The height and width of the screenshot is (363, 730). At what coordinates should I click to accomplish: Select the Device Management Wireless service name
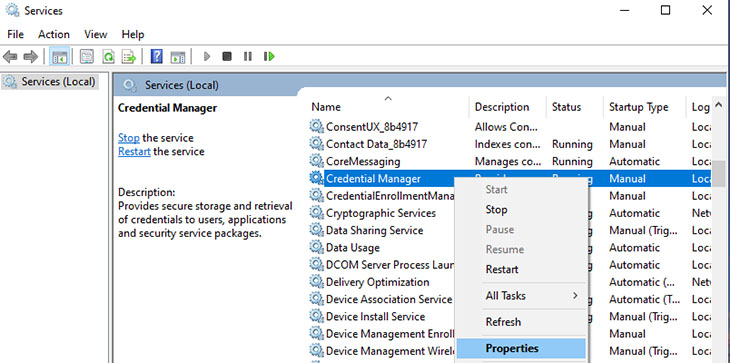pos(390,351)
